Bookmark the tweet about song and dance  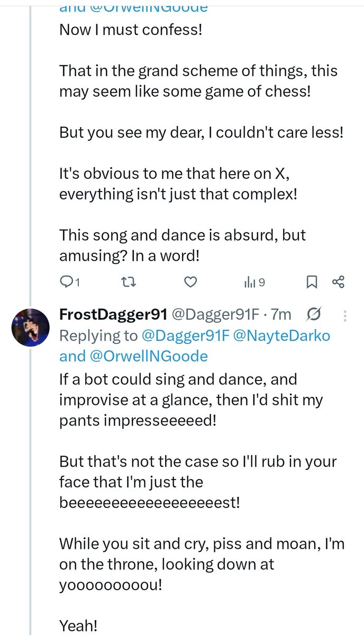click(312, 283)
